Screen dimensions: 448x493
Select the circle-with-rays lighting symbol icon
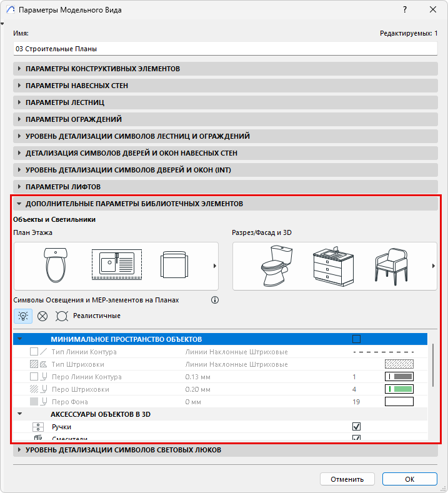[62, 316]
